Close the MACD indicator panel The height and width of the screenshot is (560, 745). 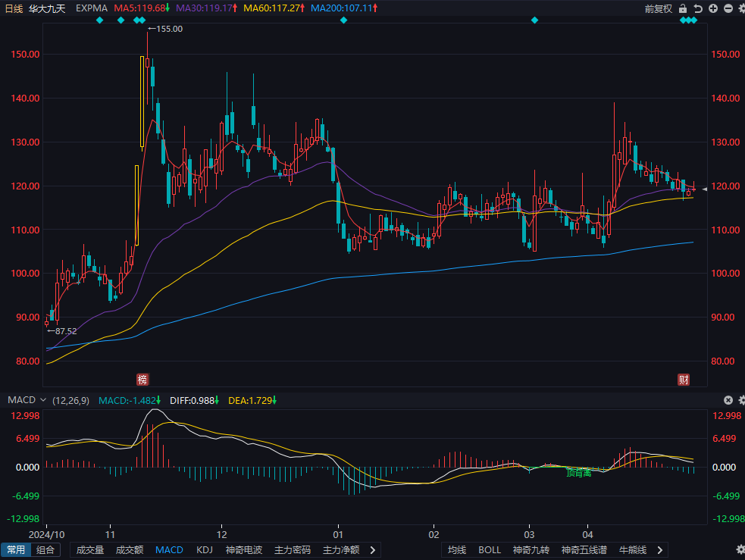pos(728,400)
